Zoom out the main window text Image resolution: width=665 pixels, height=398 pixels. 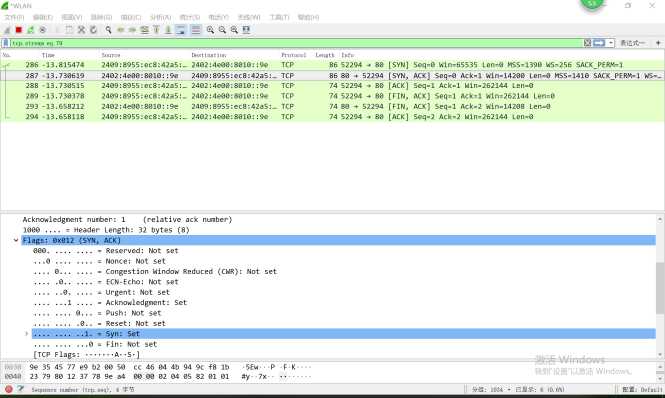tap(222, 30)
